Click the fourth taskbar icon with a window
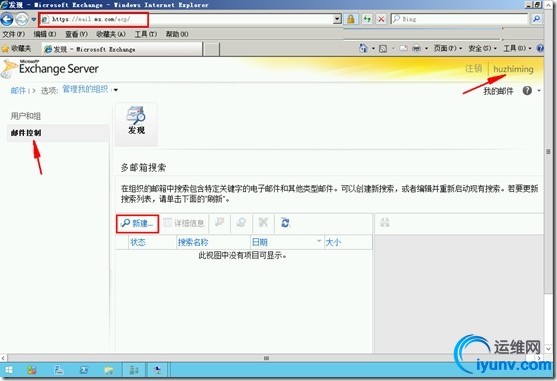This screenshot has width=557, height=381. click(x=84, y=370)
